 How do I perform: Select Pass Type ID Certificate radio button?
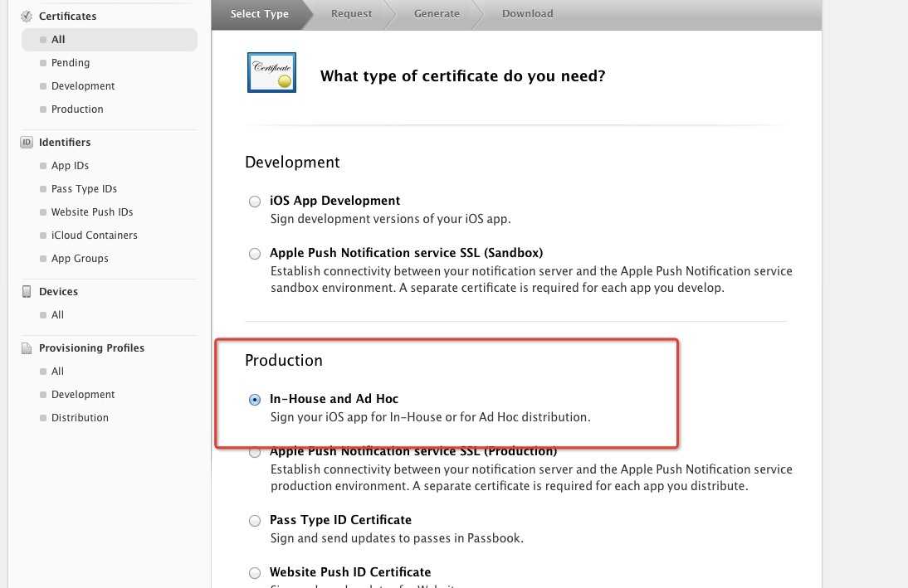(255, 521)
